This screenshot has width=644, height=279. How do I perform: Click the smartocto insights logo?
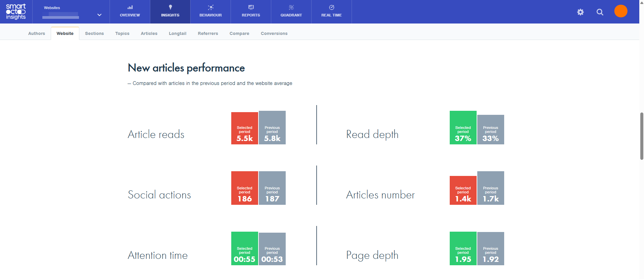(16, 12)
